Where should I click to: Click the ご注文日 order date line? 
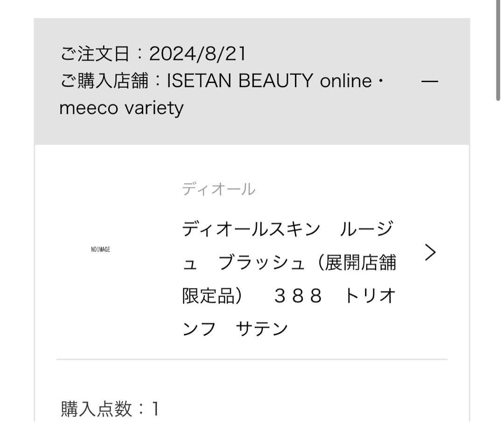154,53
